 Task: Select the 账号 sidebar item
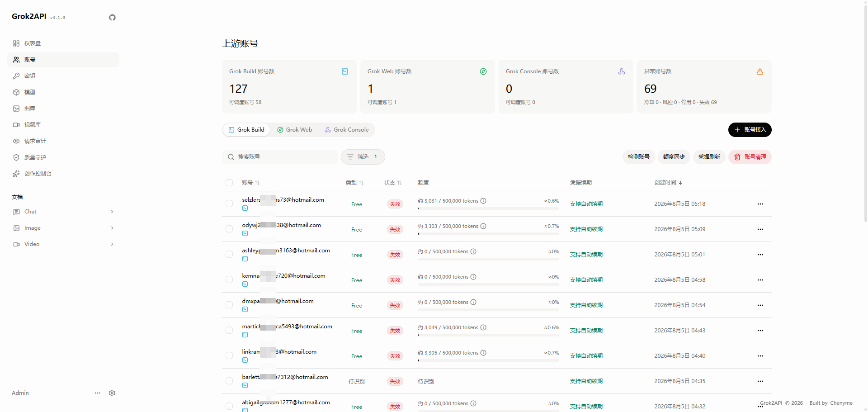(x=63, y=60)
